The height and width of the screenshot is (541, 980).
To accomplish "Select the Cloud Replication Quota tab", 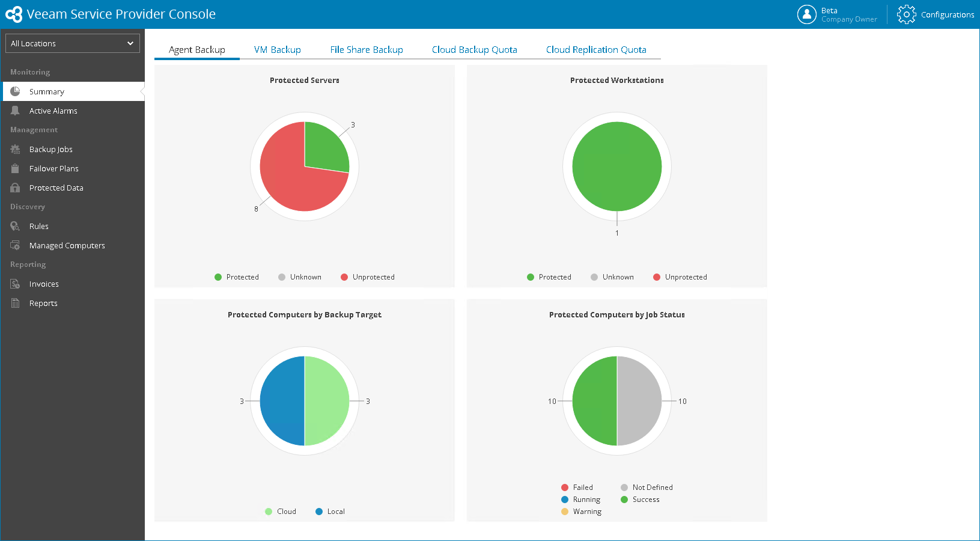I will point(596,50).
